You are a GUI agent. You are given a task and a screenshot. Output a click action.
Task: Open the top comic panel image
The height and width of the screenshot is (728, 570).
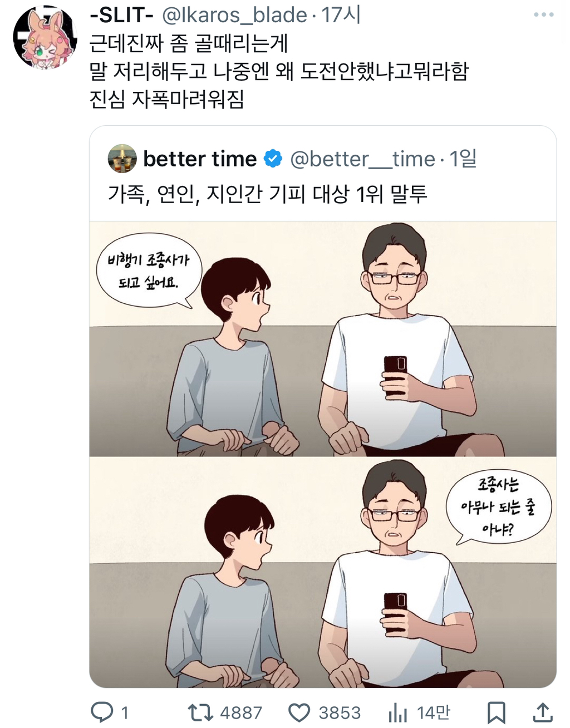click(x=323, y=338)
